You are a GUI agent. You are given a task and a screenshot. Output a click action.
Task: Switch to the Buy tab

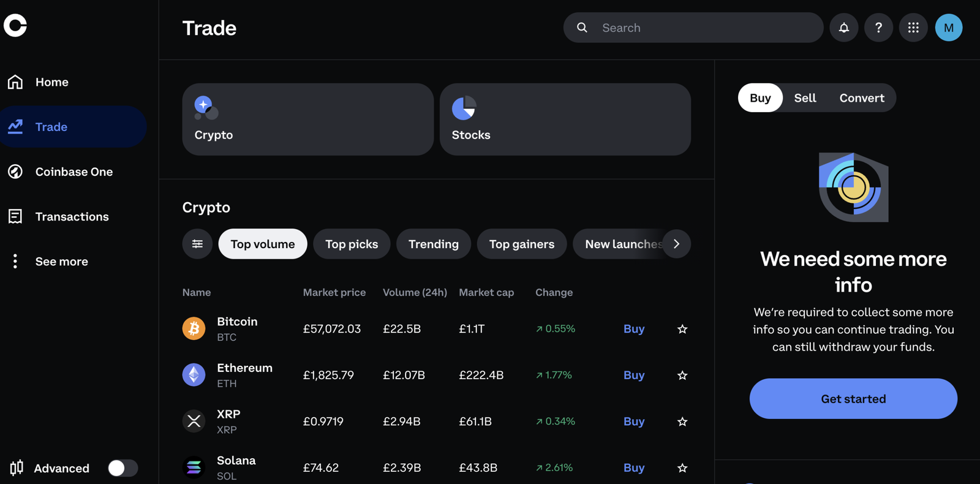[x=760, y=98]
